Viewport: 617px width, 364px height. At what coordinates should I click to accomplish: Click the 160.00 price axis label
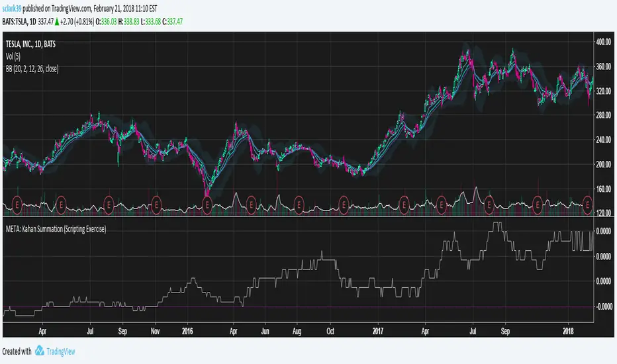(x=604, y=189)
